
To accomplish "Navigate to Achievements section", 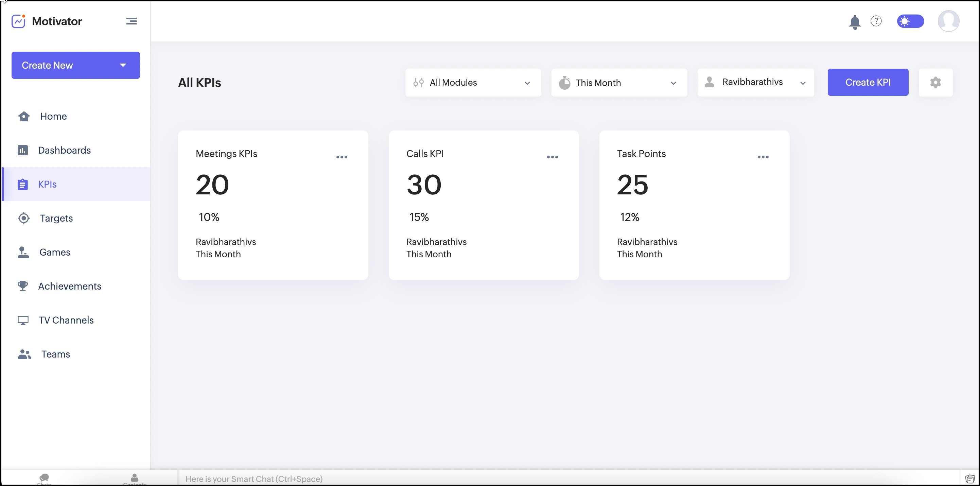I will (x=69, y=286).
